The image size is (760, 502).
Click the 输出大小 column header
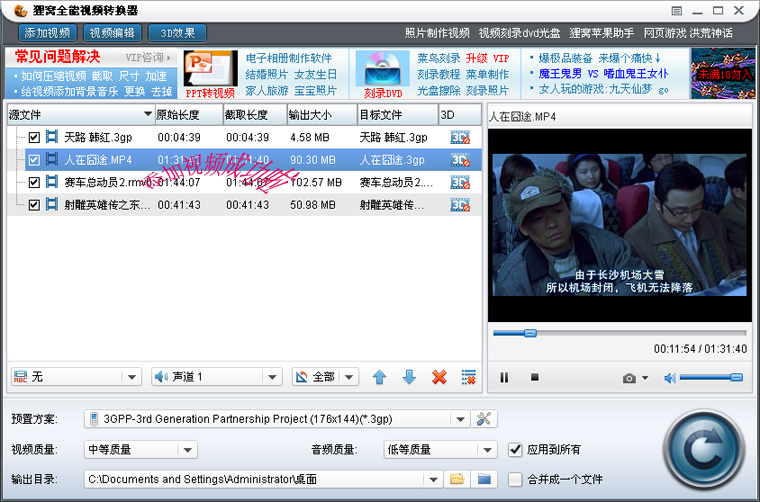pos(322,115)
